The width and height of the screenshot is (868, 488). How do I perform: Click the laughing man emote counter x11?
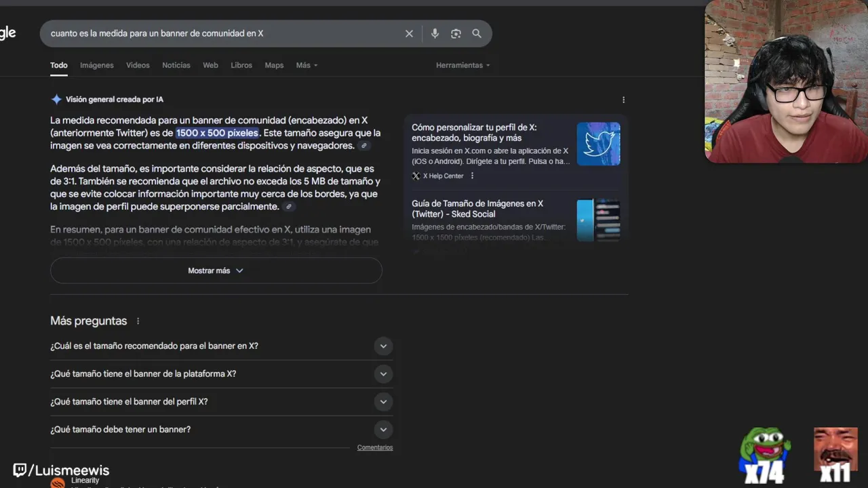point(835,455)
